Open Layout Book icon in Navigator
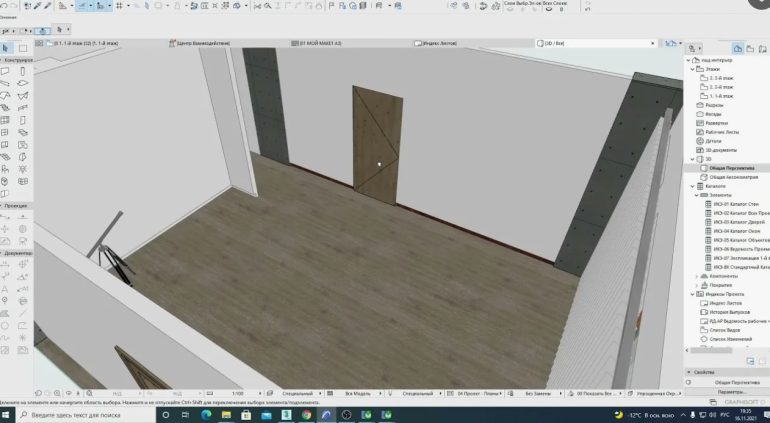This screenshot has width=770, height=423. pos(763,48)
